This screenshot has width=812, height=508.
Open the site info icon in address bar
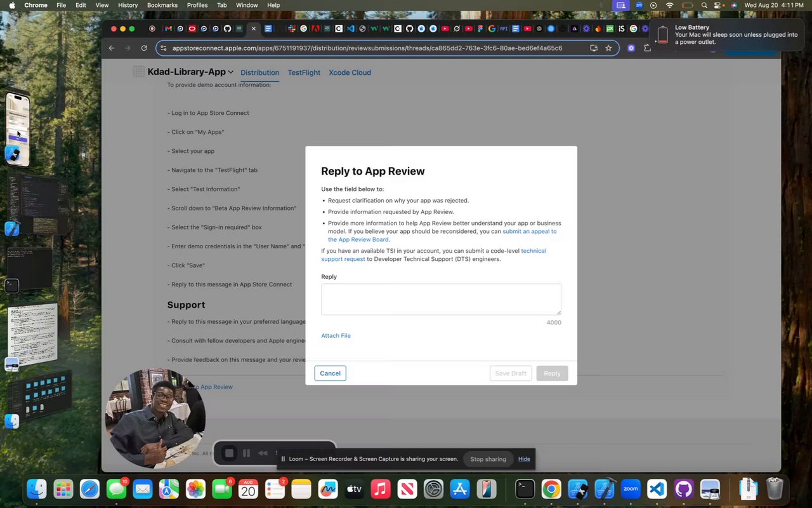(163, 48)
